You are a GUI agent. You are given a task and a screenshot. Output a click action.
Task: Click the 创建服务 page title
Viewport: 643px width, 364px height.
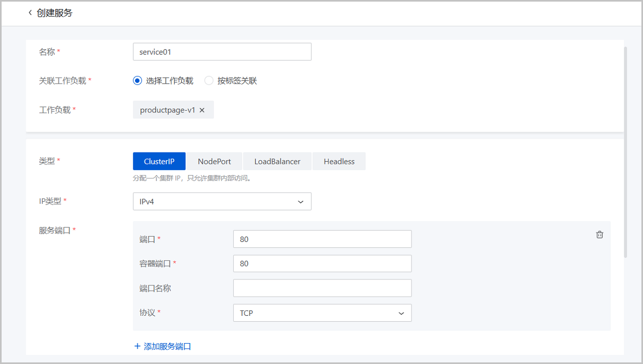point(55,13)
